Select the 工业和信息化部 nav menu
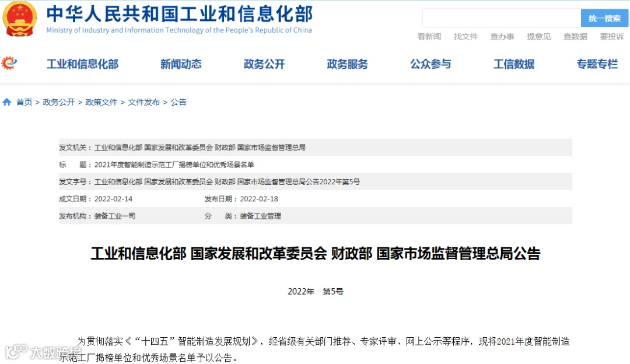Viewport: 630px width, 364px height. pyautogui.click(x=82, y=64)
